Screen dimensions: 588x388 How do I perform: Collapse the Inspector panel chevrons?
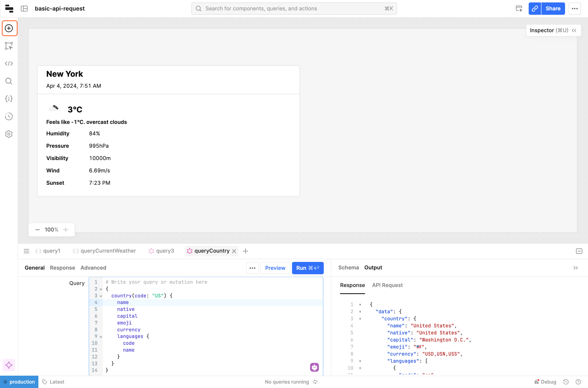(574, 30)
